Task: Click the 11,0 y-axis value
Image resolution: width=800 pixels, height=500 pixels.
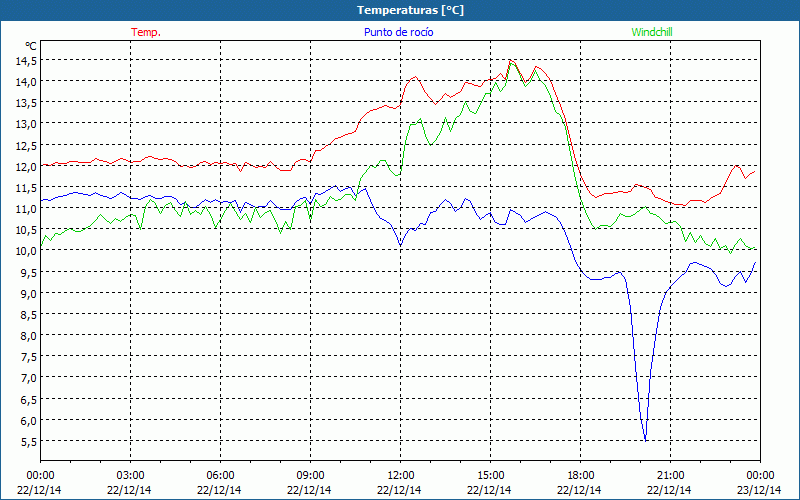Action: pos(26,209)
